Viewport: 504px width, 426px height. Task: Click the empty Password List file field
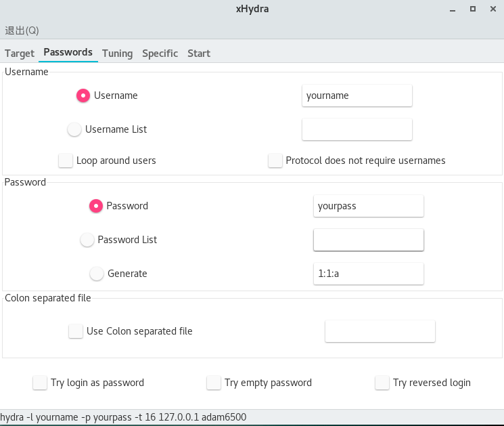[368, 240]
